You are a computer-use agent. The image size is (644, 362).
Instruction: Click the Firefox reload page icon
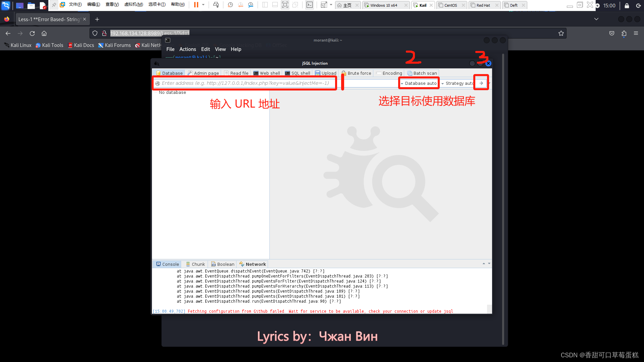click(x=32, y=34)
